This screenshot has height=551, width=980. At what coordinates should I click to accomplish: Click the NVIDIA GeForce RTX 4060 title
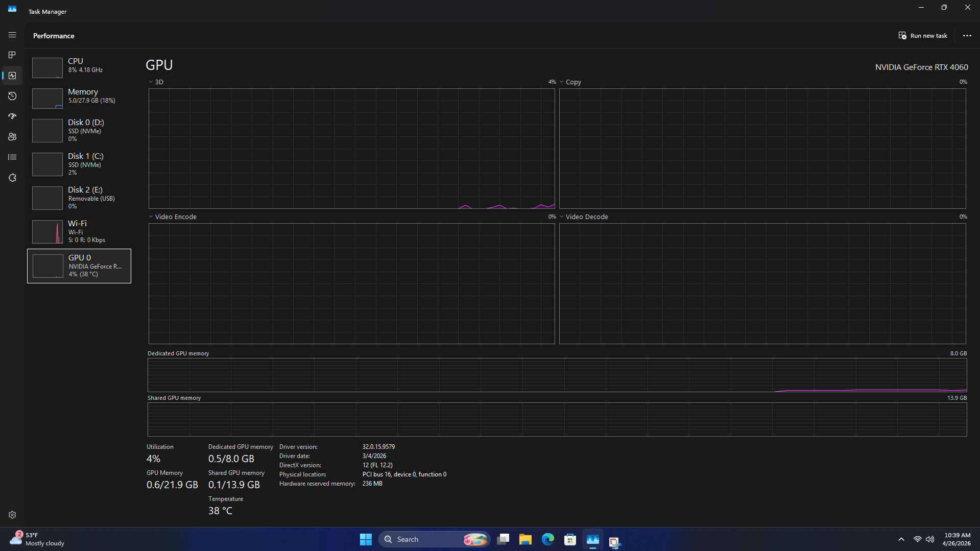point(921,67)
